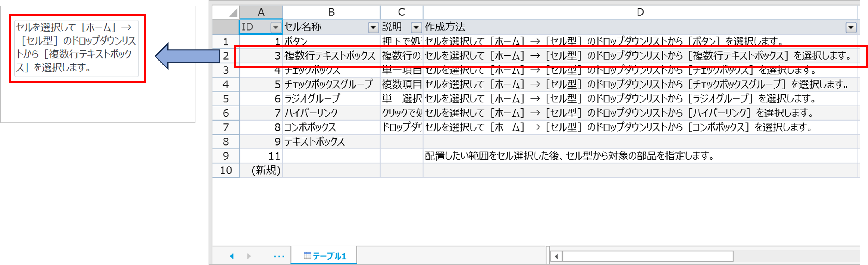Screen dimensions: 868x265
Task: Click the next sheet navigation arrow
Action: [249, 256]
